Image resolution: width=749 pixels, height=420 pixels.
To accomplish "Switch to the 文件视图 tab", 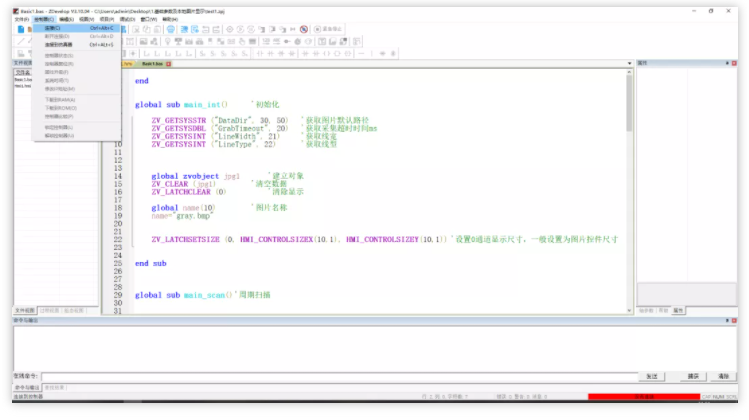I will 25,311.
